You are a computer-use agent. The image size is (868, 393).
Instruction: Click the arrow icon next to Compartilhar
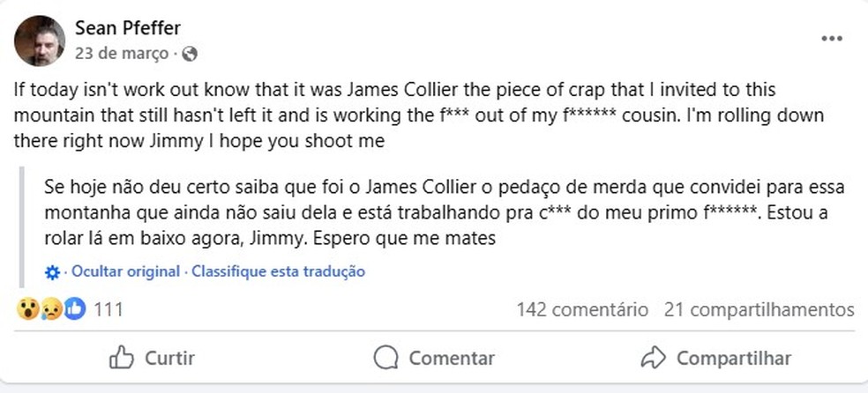[653, 358]
